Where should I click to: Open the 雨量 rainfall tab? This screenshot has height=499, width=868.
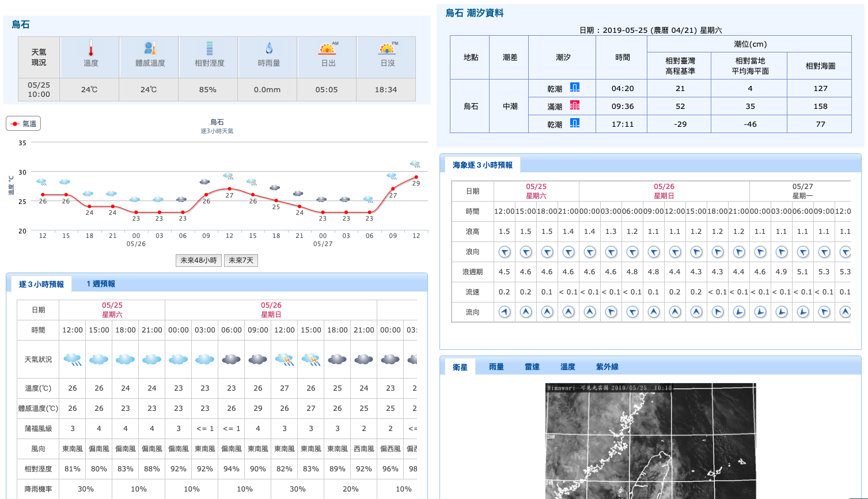click(496, 367)
